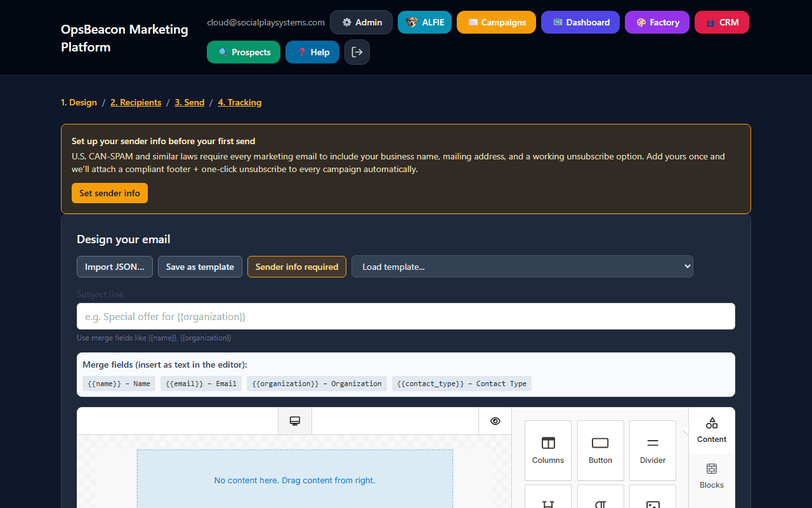Select the Heading content tool
This screenshot has width=812, height=508.
(548, 497)
